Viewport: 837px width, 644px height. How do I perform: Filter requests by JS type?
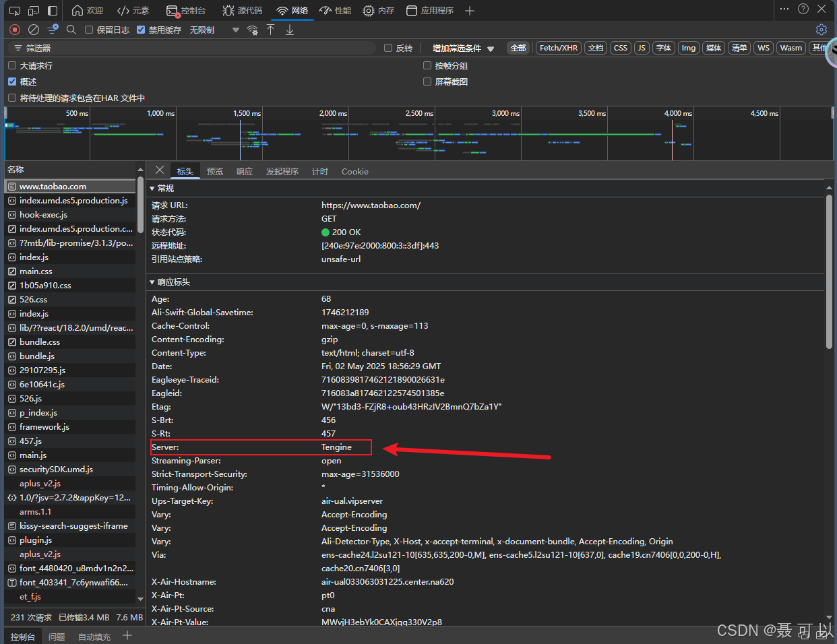642,48
